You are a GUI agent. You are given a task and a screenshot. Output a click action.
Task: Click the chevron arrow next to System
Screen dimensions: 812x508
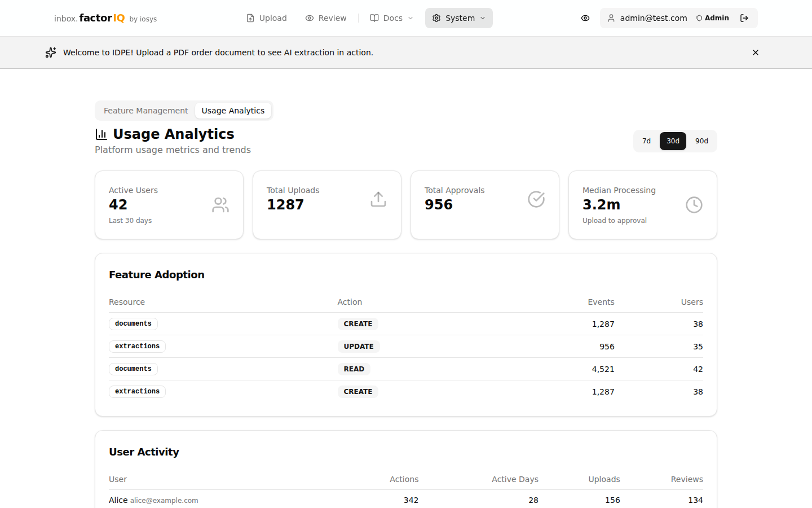click(483, 18)
